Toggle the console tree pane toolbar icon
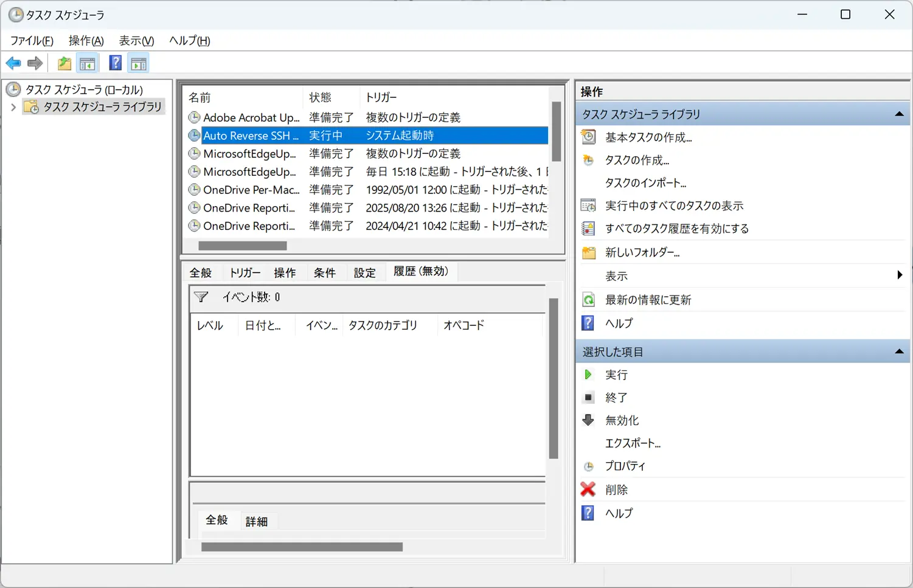 (x=88, y=63)
